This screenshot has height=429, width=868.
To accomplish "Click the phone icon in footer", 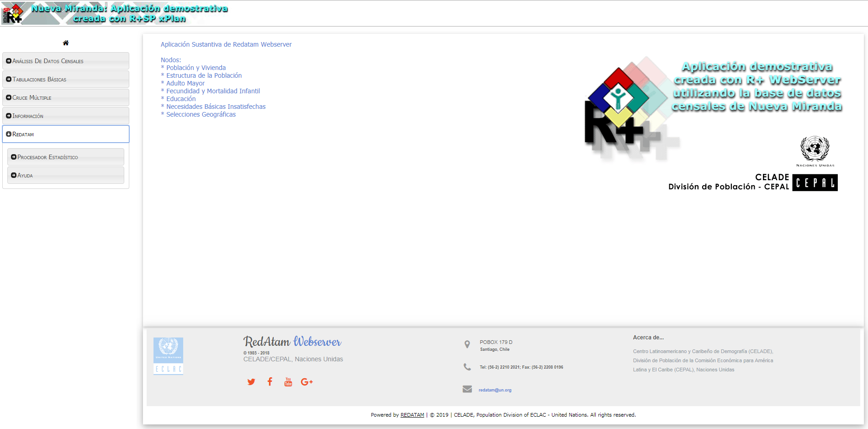I will pos(467,367).
